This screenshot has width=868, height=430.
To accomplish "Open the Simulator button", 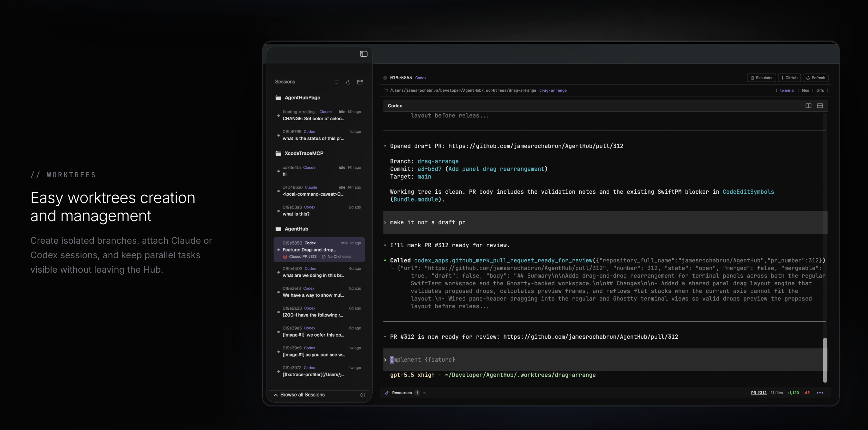I will pyautogui.click(x=762, y=78).
